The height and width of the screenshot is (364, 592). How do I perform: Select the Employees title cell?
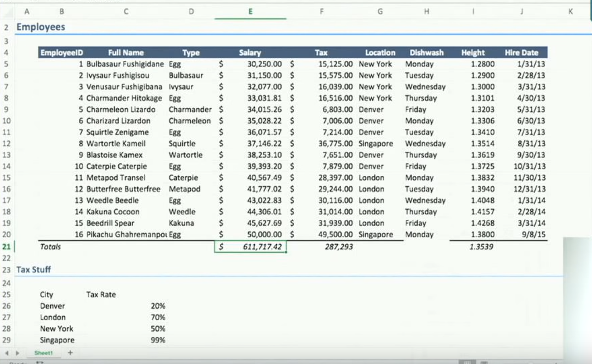point(41,27)
